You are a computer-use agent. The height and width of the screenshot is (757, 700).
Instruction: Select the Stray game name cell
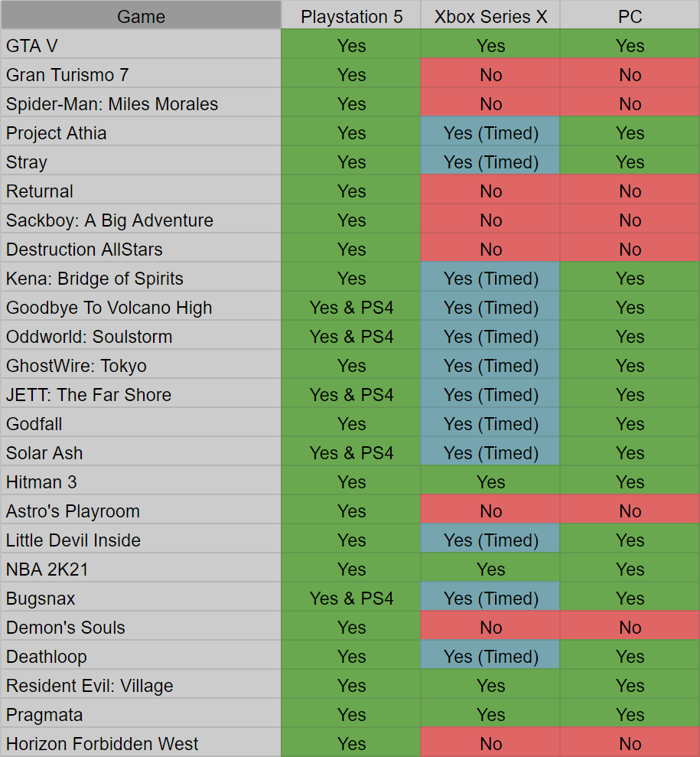tap(141, 162)
